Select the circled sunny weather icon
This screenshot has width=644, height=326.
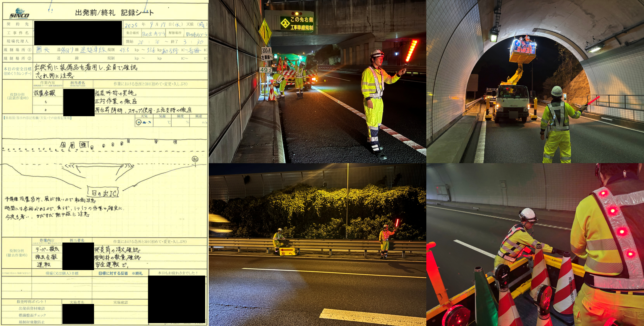[139, 122]
